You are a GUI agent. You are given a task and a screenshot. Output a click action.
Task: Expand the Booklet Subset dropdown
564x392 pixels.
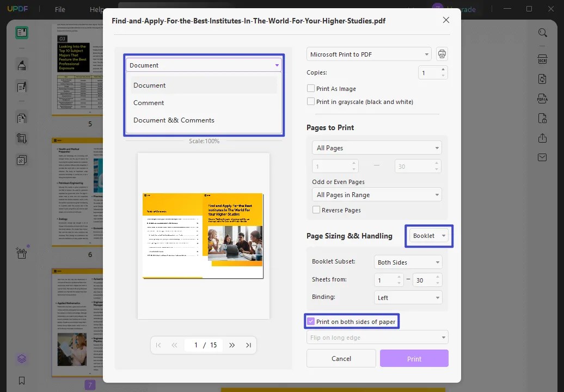coord(408,262)
